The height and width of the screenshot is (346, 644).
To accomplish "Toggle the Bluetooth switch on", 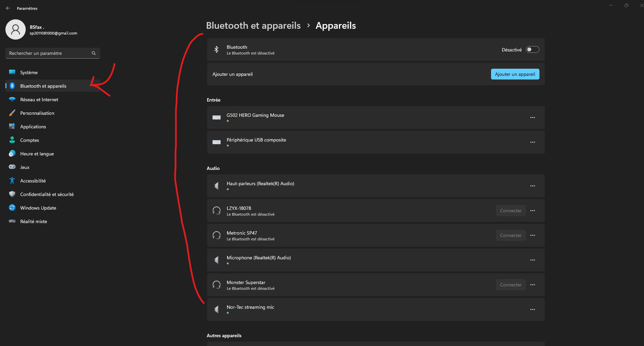I will [x=532, y=50].
